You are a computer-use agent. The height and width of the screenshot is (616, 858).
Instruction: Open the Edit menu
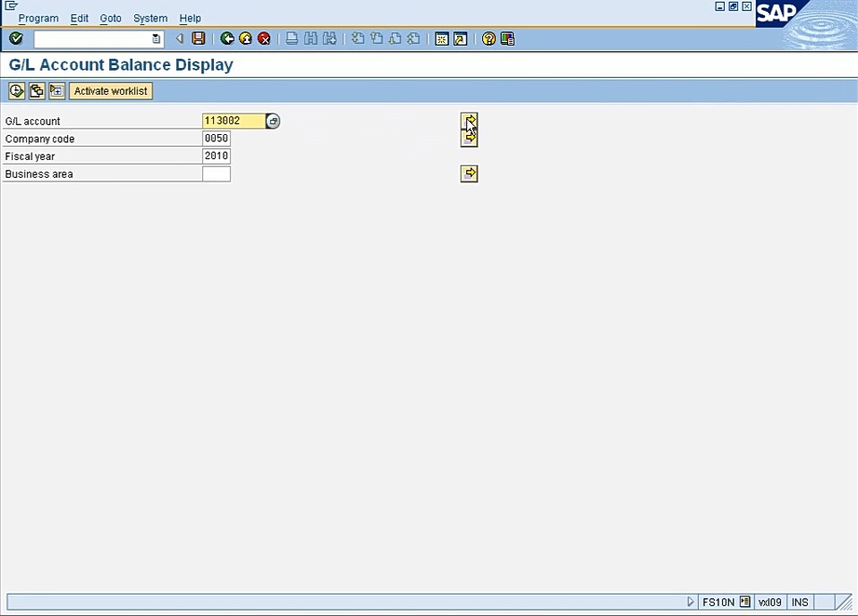[80, 18]
